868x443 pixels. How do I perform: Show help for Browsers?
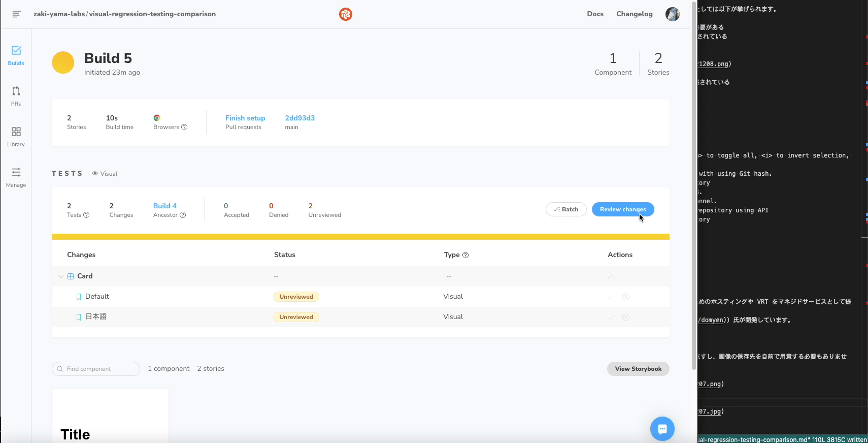coord(184,127)
